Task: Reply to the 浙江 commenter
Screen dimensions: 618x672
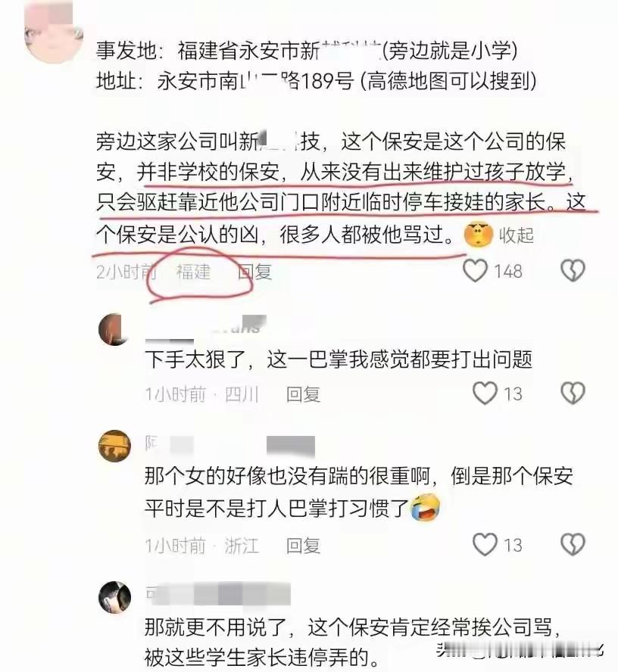Action: pos(303,546)
